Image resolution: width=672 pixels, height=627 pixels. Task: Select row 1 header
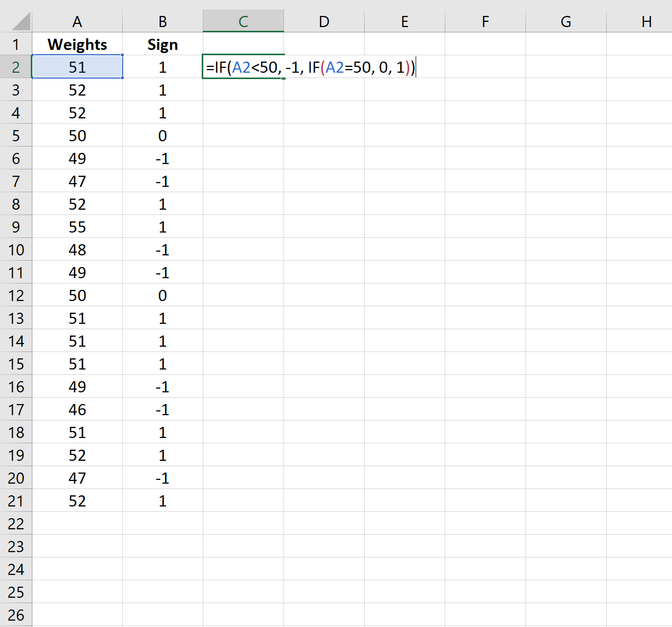16,44
